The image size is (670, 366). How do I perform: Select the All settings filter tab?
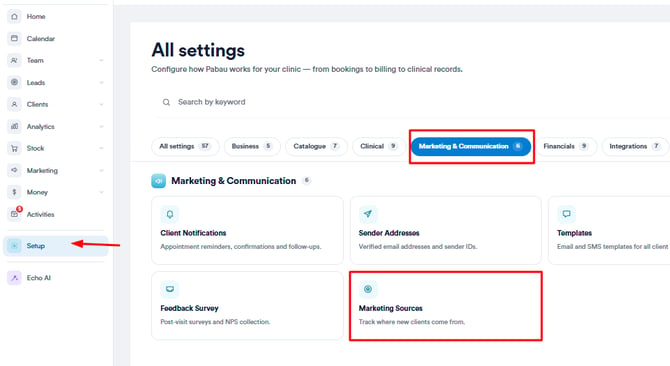click(185, 146)
